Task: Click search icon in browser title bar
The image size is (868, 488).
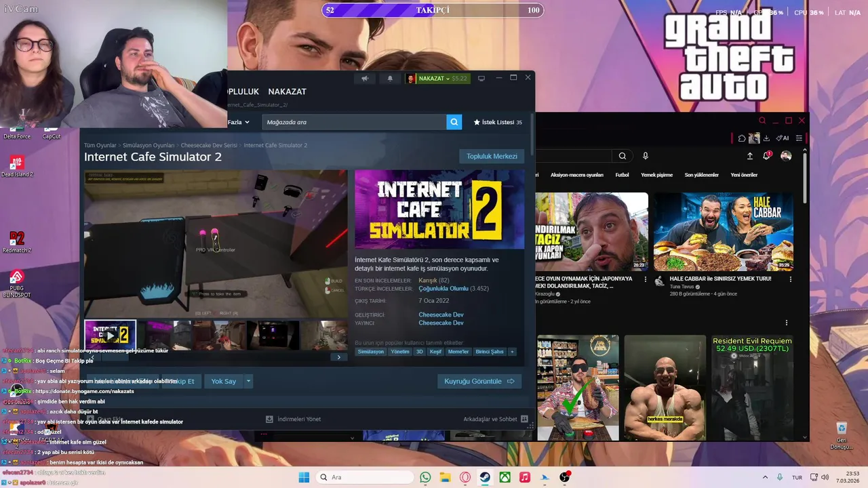Action: point(762,121)
